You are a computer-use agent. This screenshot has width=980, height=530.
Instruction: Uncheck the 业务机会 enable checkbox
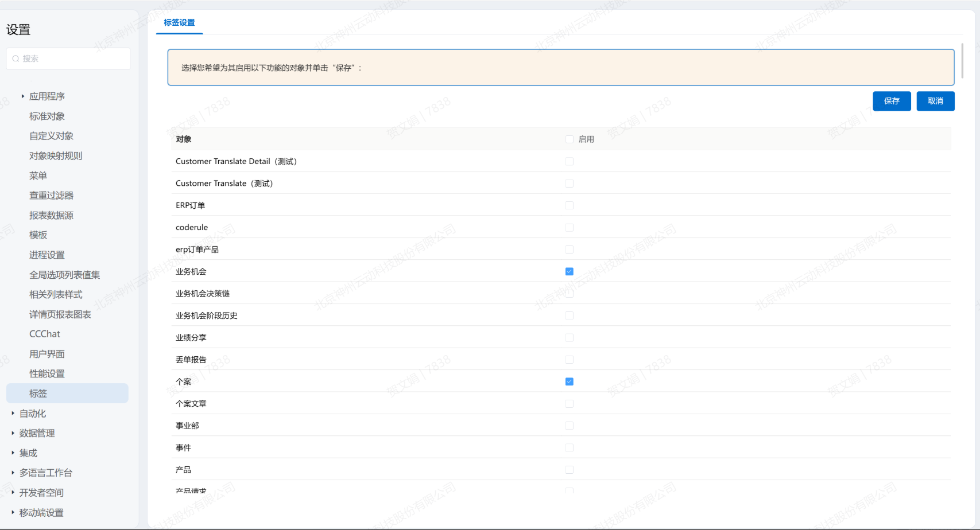pyautogui.click(x=569, y=271)
